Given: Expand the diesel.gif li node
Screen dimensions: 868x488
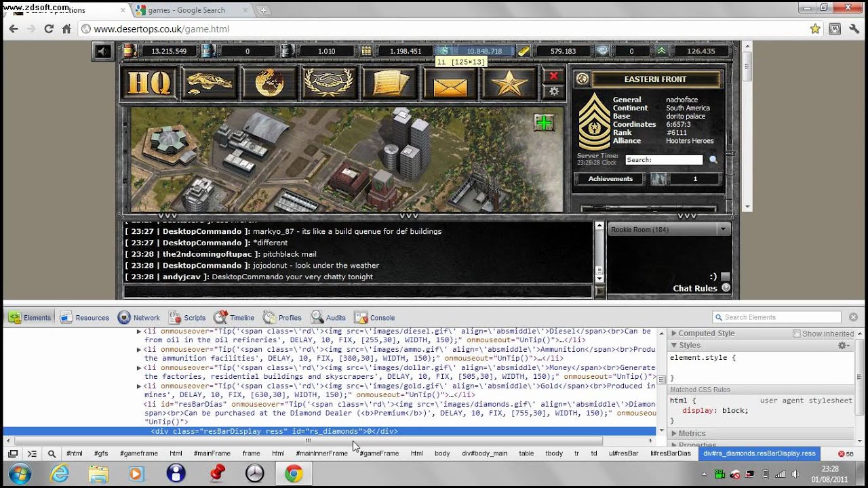Looking at the screenshot, I should [139, 331].
